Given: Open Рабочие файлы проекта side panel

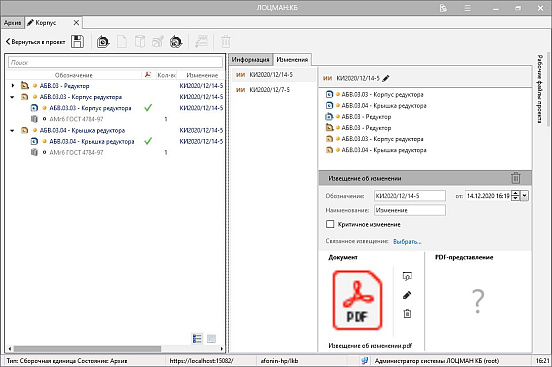Looking at the screenshot, I should pos(540,89).
